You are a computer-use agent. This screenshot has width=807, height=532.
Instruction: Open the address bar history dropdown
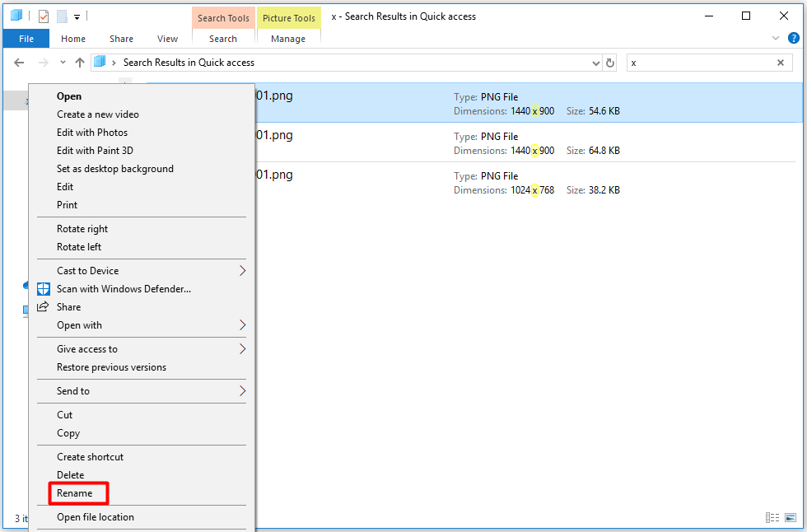(x=596, y=63)
